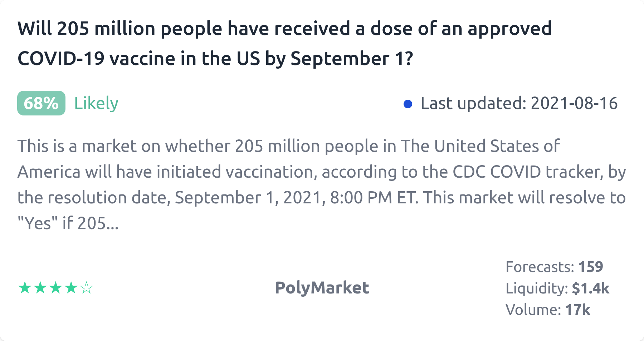
Task: Click the fourth filled rating star
Action: [x=71, y=288]
